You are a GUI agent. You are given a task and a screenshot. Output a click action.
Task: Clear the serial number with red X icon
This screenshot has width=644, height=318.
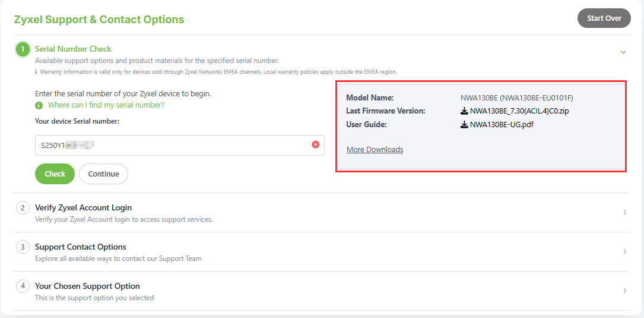coord(315,145)
